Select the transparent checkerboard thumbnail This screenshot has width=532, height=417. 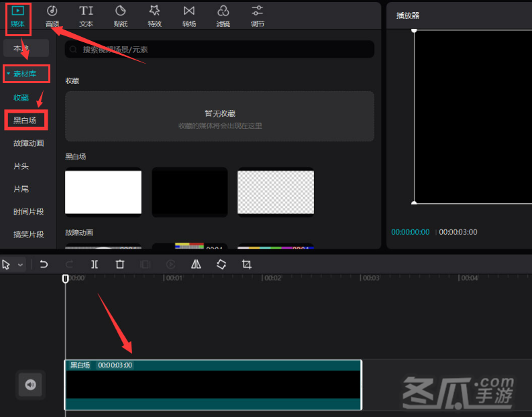click(276, 192)
